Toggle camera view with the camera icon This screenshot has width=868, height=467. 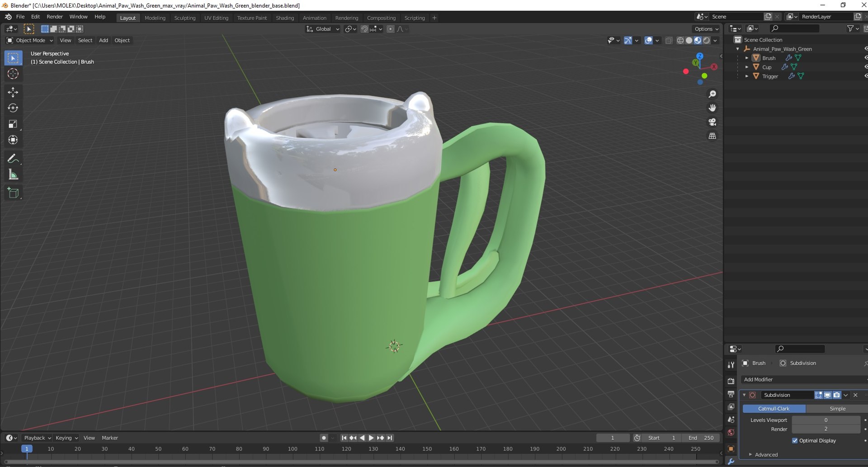pos(712,122)
